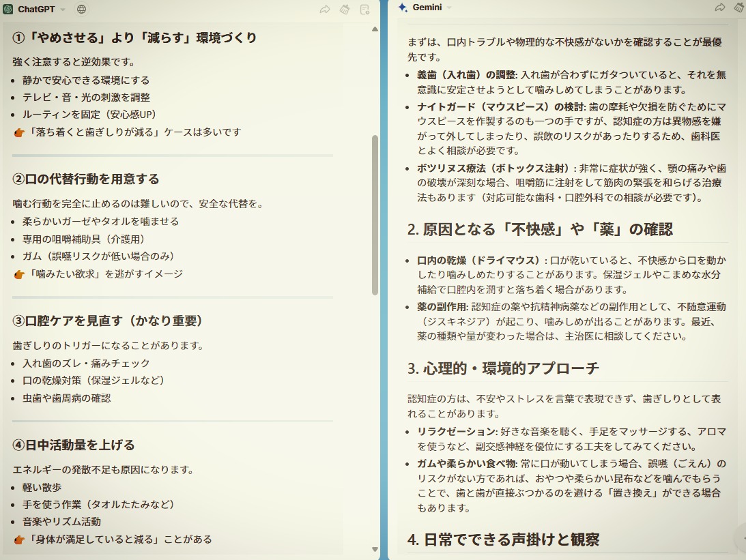Click bullet 静かで安心できる環境にする
Viewport: 746px width, 560px height.
[x=86, y=80]
